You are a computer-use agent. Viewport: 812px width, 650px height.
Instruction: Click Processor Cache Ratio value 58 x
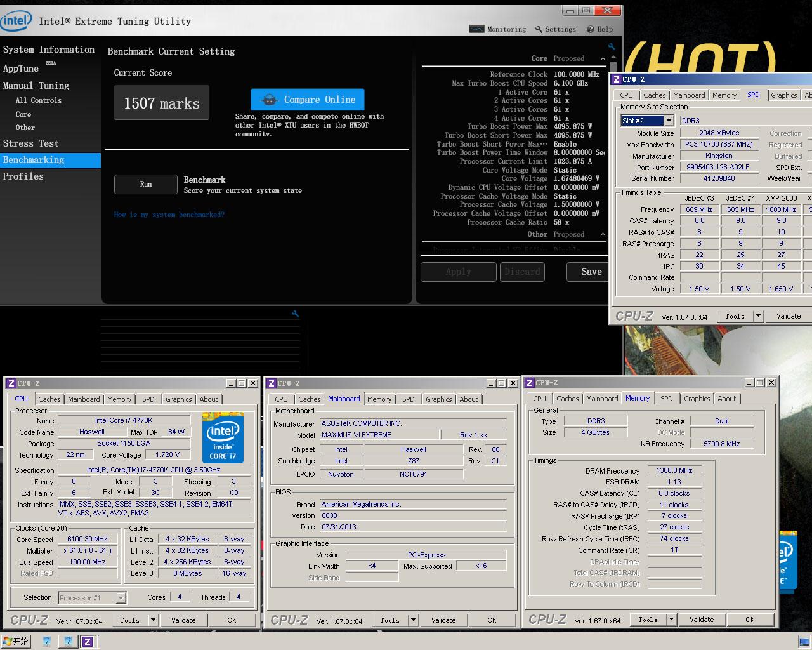pos(561,223)
